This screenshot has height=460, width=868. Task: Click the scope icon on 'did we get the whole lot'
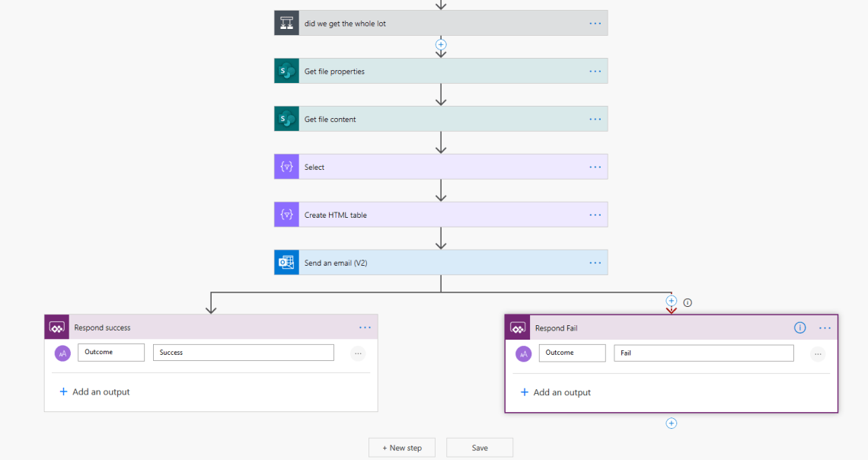pos(286,23)
